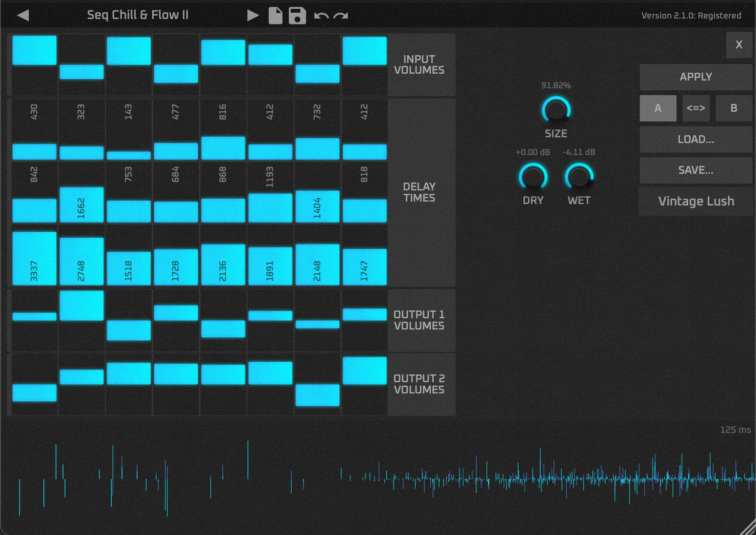Click the redo arrow icon
This screenshot has width=756, height=535.
click(x=340, y=16)
